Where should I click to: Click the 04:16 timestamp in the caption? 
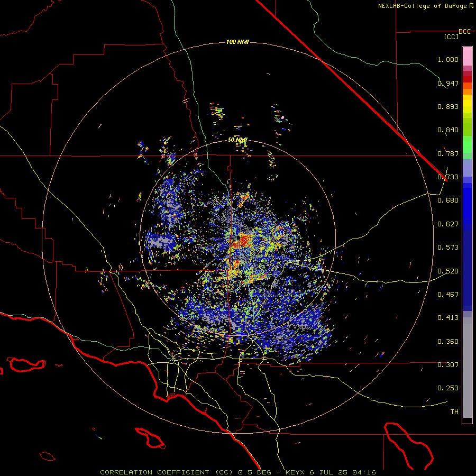tap(364, 472)
